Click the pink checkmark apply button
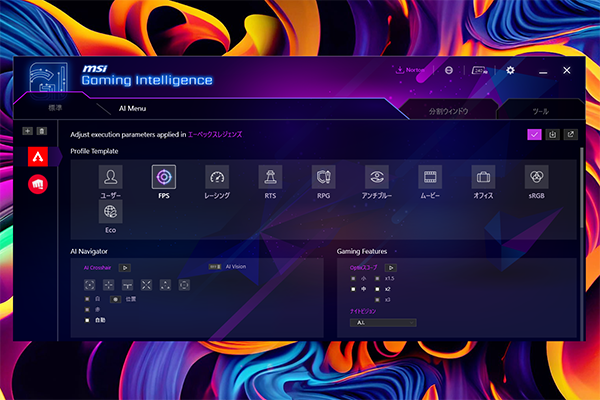 click(534, 134)
